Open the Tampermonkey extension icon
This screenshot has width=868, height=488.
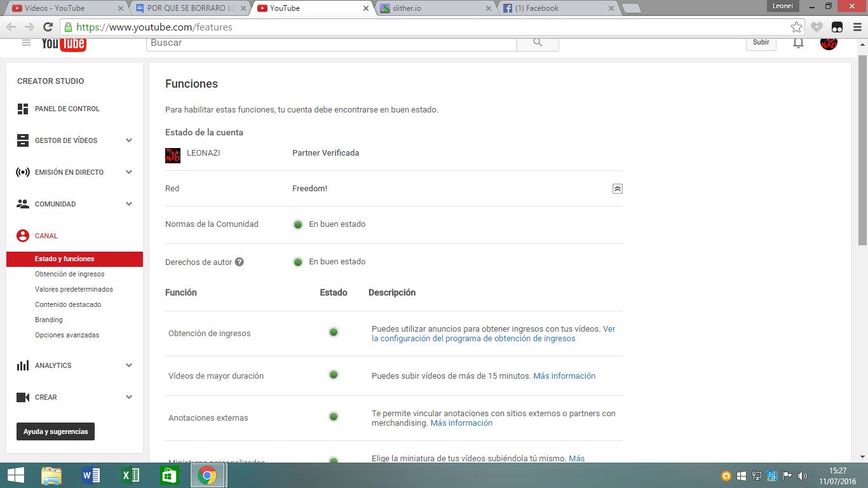pyautogui.click(x=837, y=27)
